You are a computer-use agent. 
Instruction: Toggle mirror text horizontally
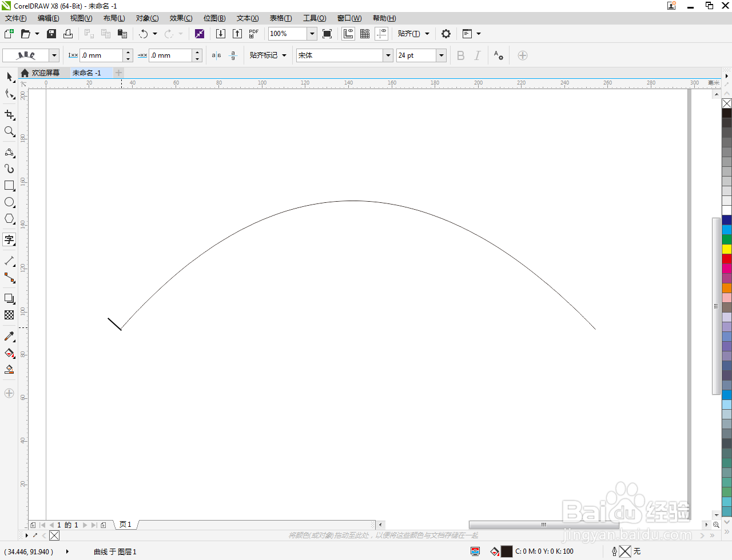pos(217,55)
